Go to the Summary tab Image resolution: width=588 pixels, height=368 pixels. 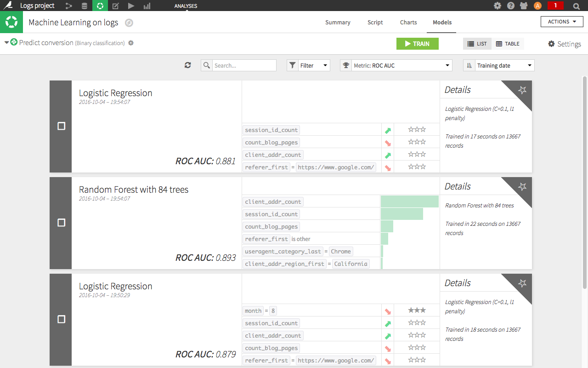(x=338, y=22)
